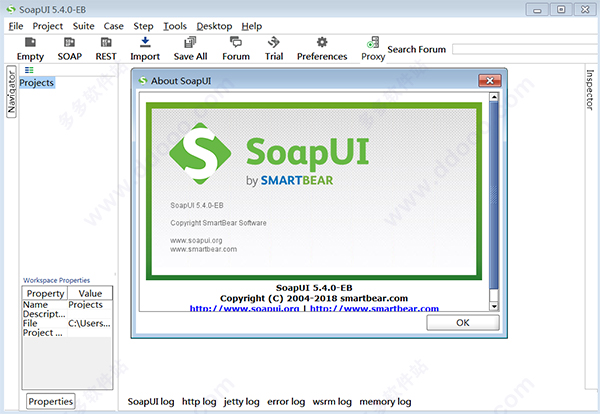This screenshot has height=414, width=600.
Task: Open the jetty log tab
Action: 241,402
